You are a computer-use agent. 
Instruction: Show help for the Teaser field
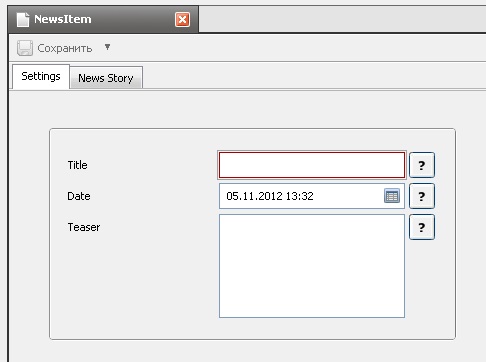422,227
